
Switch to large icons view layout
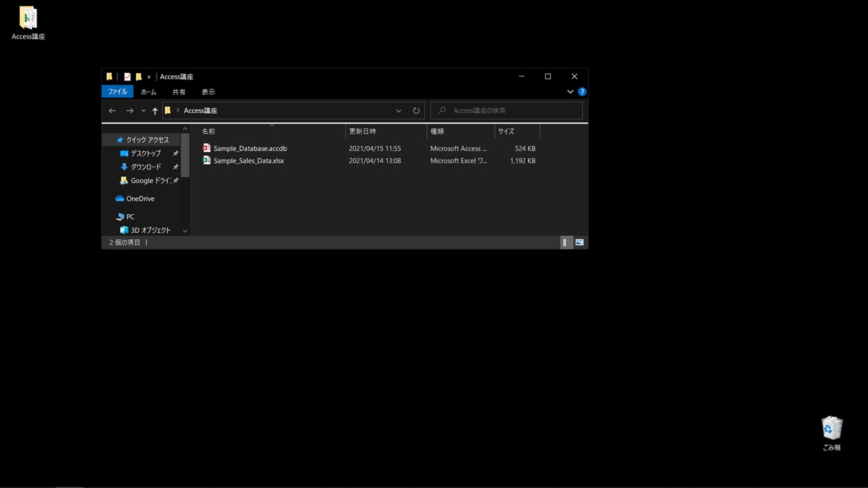(x=580, y=243)
